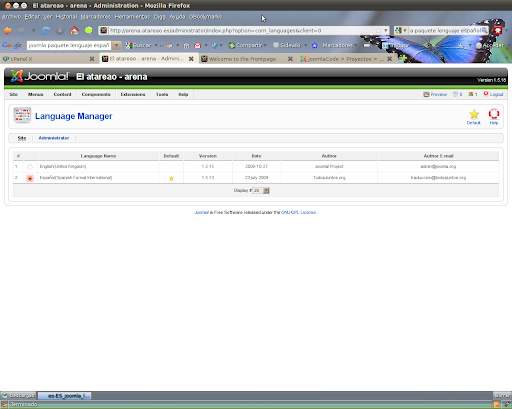Open the Archivo menu
The image size is (512, 409).
click(12, 17)
